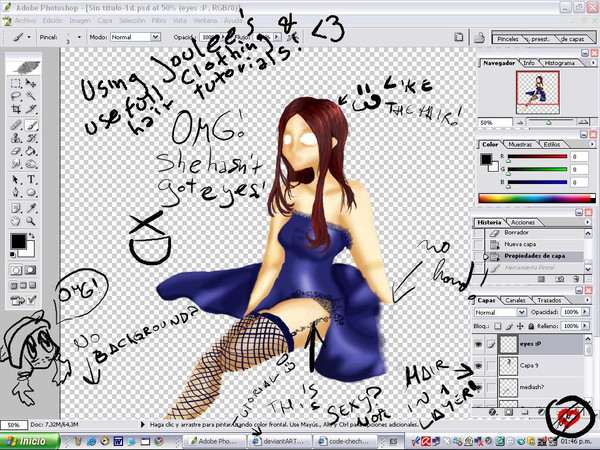The height and width of the screenshot is (450, 600).
Task: Select the Rectangular Marquee tool
Action: 16,83
